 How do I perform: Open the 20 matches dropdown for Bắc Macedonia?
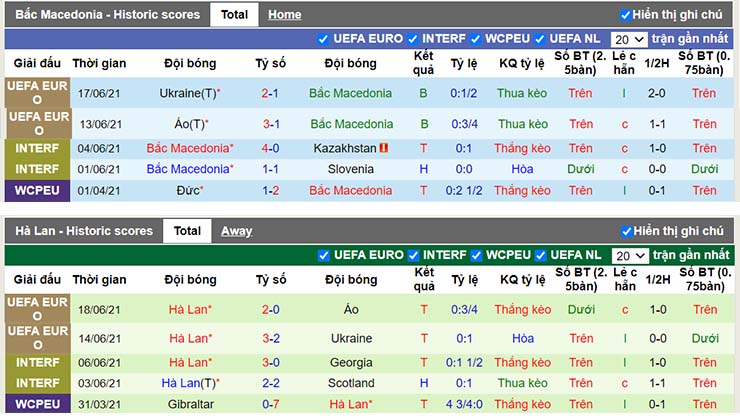click(629, 39)
